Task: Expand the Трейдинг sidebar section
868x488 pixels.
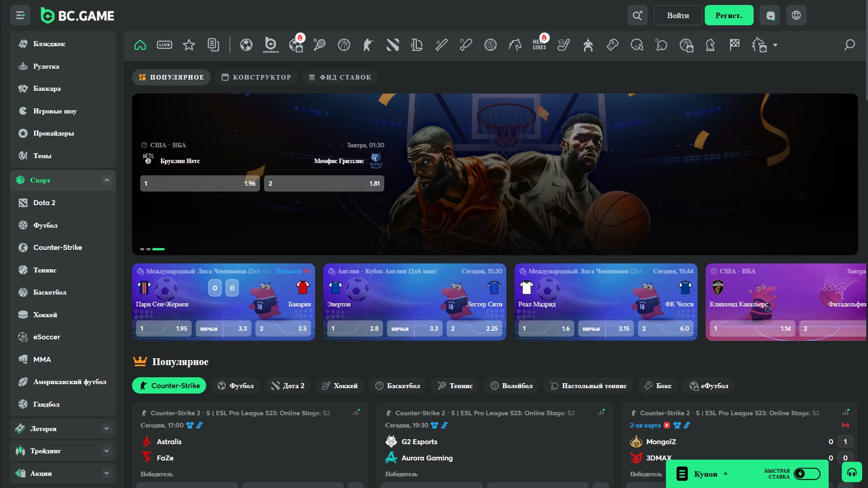Action: point(107,450)
